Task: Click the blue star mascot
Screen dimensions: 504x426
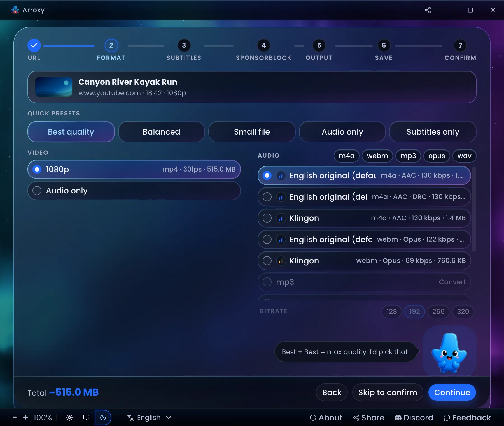Action: point(449,353)
